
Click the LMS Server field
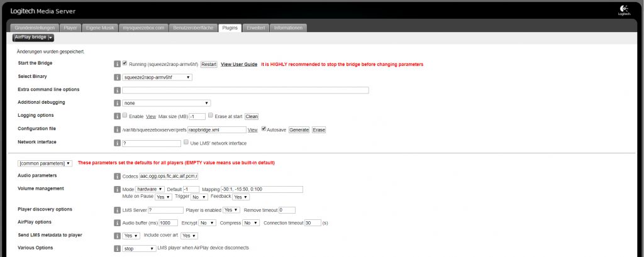[165, 211]
